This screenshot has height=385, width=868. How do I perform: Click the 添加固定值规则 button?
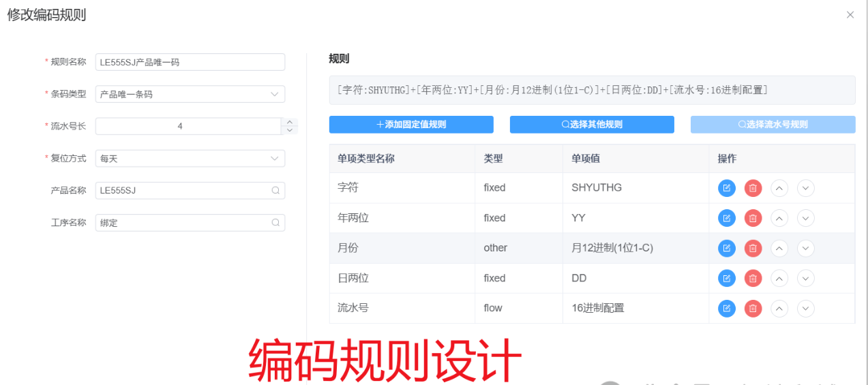tap(411, 125)
